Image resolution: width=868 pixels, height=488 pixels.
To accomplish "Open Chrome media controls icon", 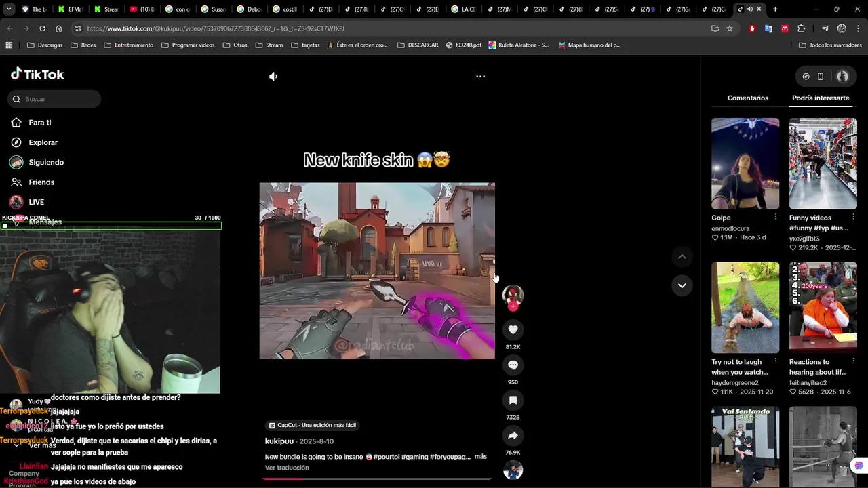I will tap(825, 28).
